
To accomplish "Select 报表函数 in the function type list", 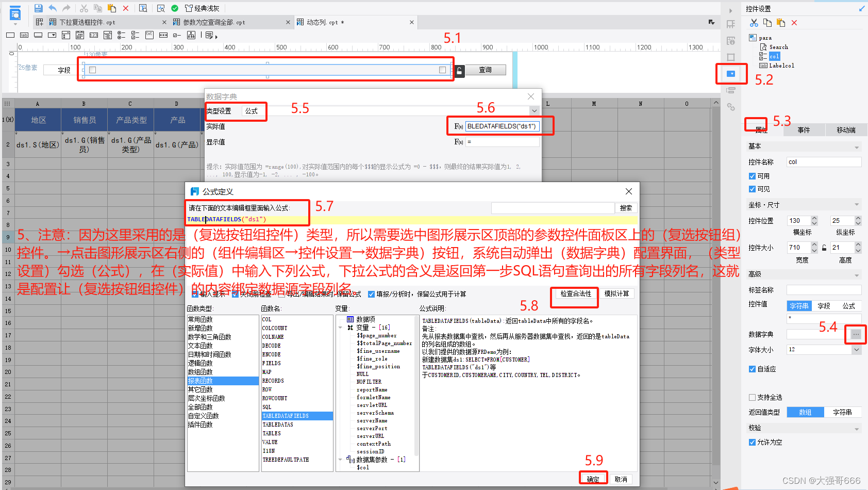I will (223, 381).
